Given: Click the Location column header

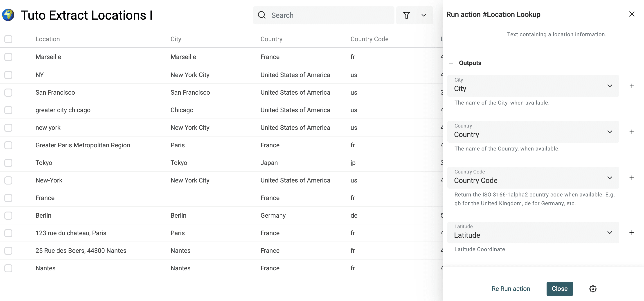Looking at the screenshot, I should click(47, 39).
